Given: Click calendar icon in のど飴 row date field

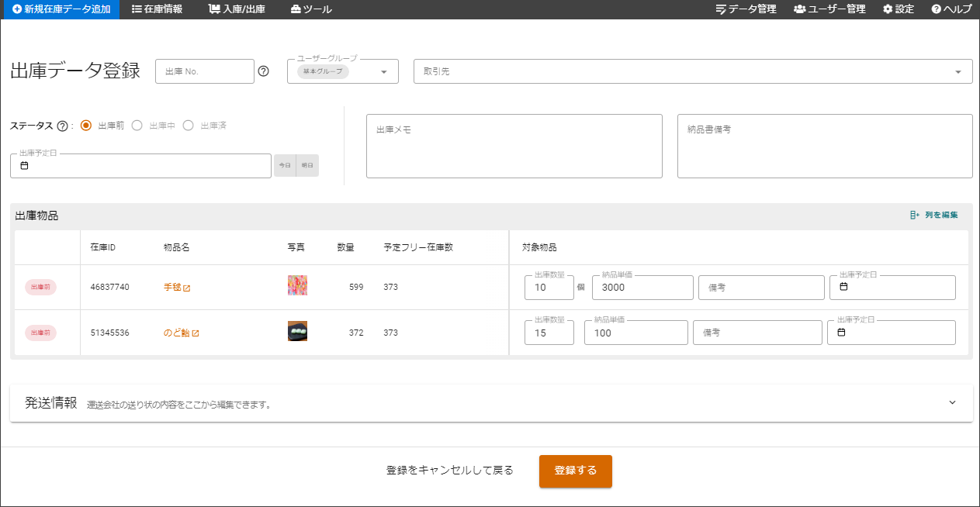Looking at the screenshot, I should [x=842, y=333].
